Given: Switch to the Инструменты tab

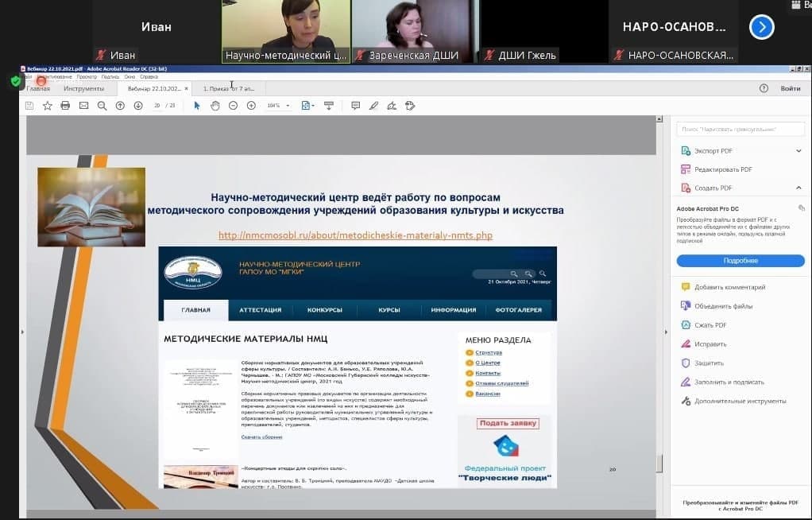Looking at the screenshot, I should click(84, 88).
